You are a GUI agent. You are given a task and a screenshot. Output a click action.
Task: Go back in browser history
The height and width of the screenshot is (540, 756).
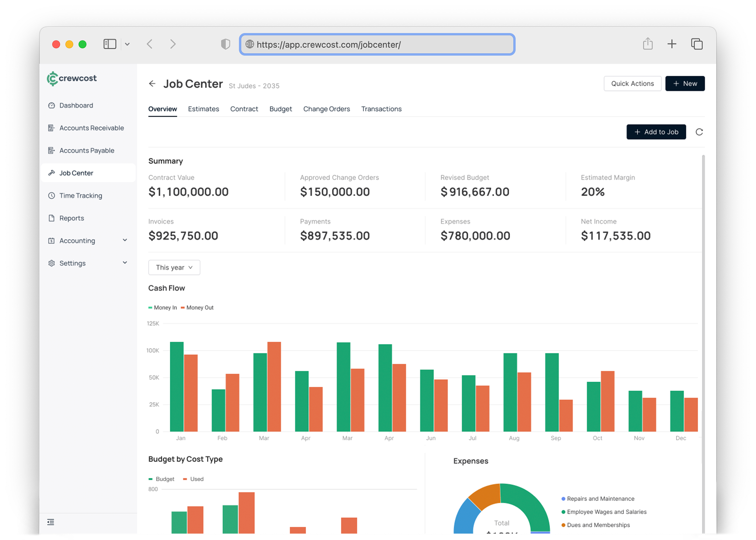point(150,44)
